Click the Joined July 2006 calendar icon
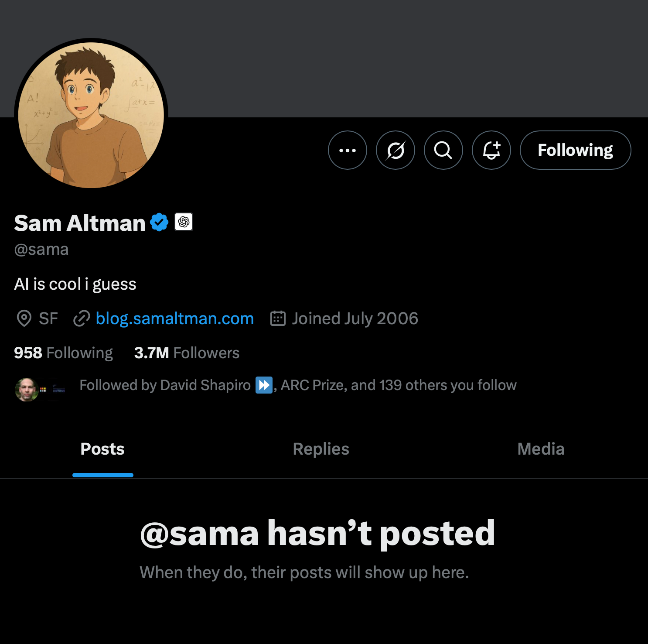Screen dimensions: 648x644 (278, 319)
